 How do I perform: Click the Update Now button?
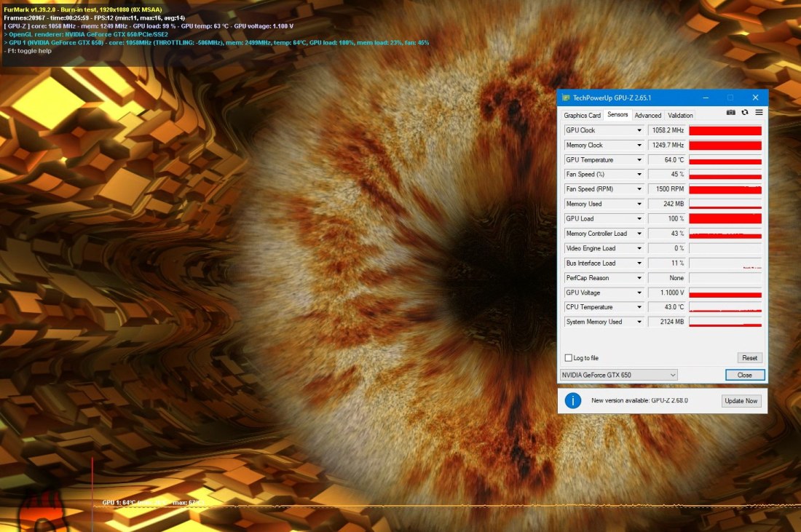tap(741, 401)
